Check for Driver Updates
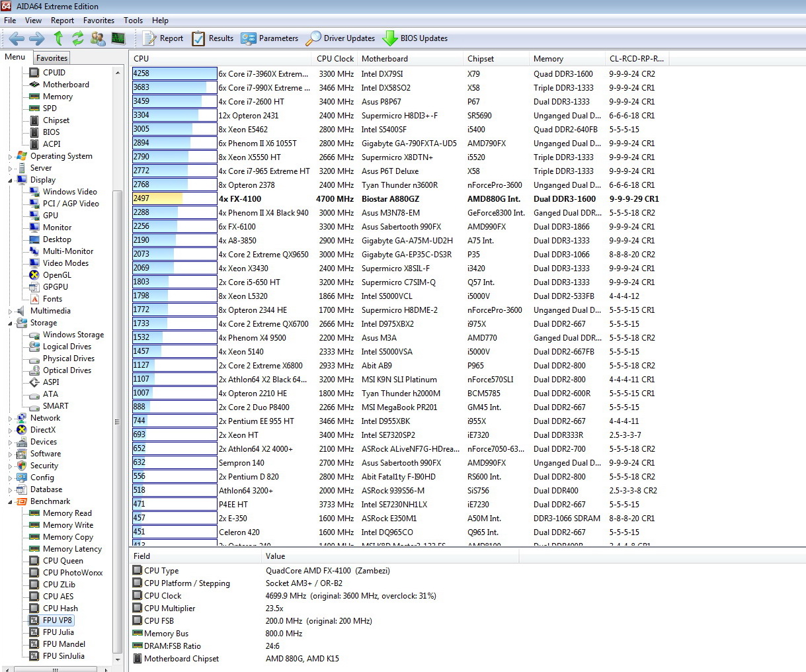Image resolution: width=806 pixels, height=672 pixels. click(340, 38)
